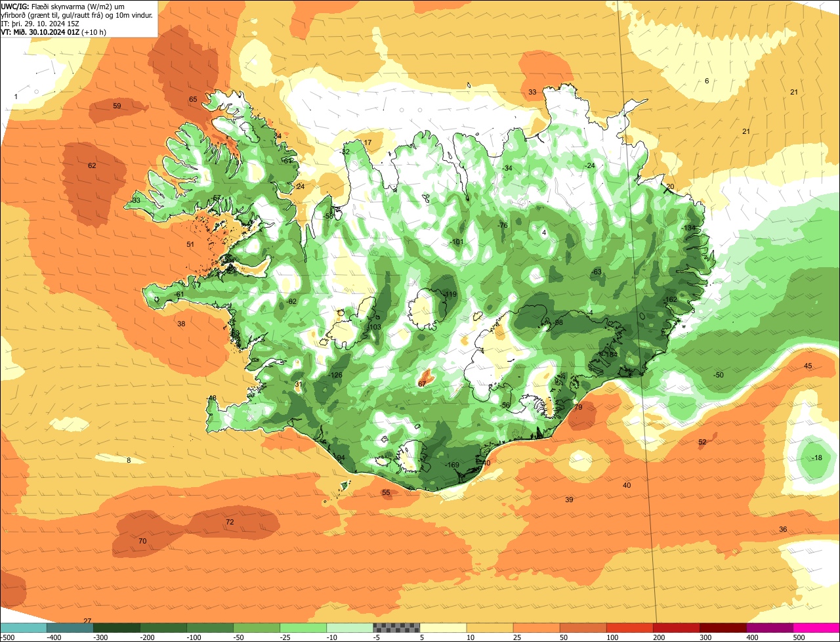Click the ocean value '51' in Breiðafjörður
The height and width of the screenshot is (642, 840).
(190, 244)
